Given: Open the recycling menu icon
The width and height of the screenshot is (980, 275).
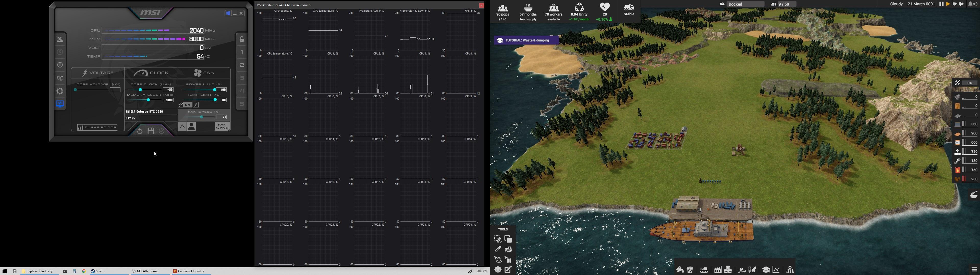Looking at the screenshot, I should pyautogui.click(x=690, y=270).
